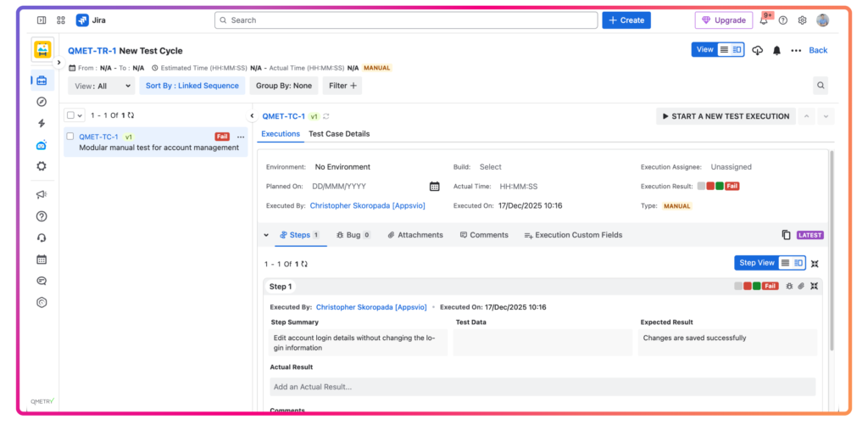This screenshot has width=868, height=425.
Task: Click the cloud download export icon
Action: click(x=758, y=50)
